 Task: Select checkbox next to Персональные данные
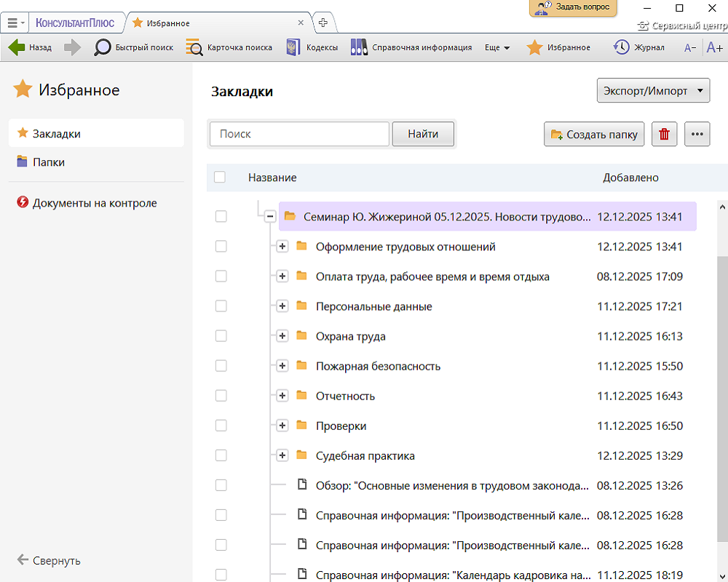(x=221, y=306)
